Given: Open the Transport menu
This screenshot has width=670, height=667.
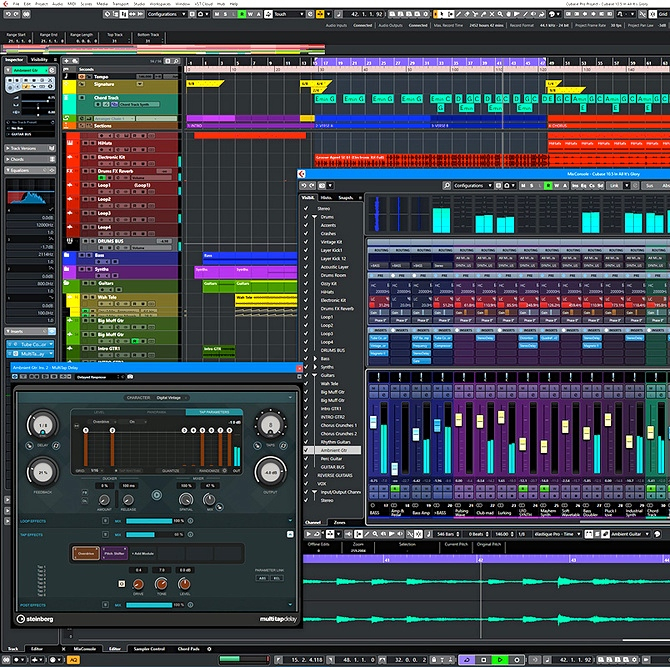Looking at the screenshot, I should [x=120, y=3].
